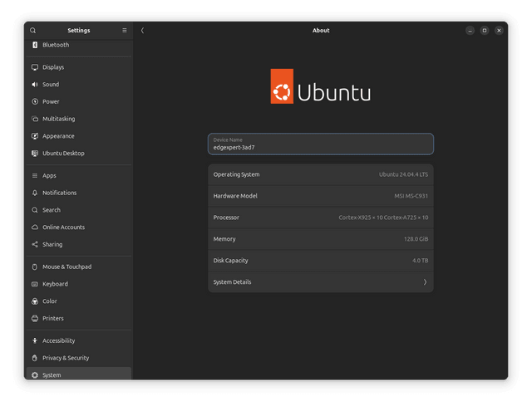Click the Displays monitor icon

coord(35,67)
